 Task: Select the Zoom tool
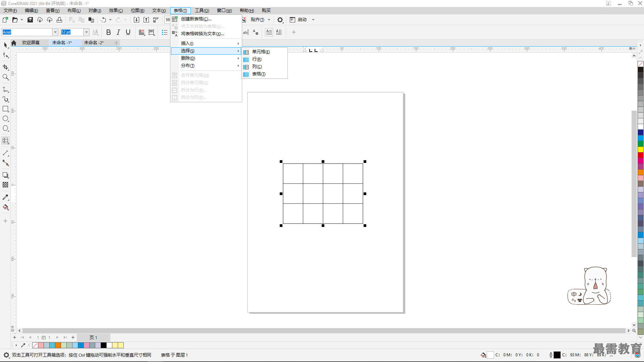5,77
